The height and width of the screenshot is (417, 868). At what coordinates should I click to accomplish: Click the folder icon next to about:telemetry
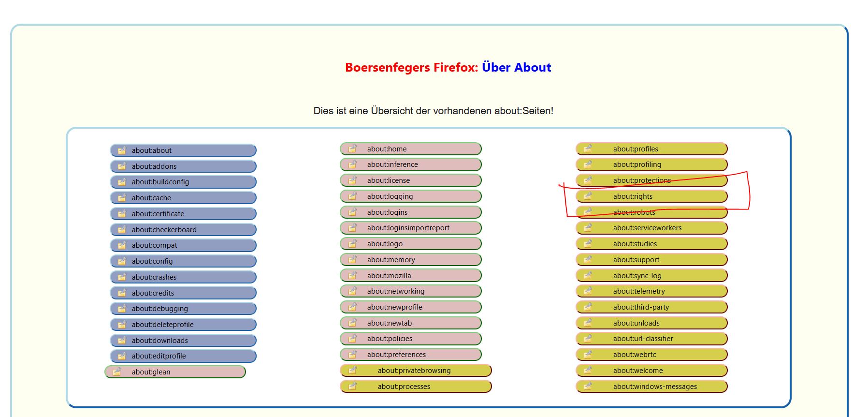(x=588, y=291)
